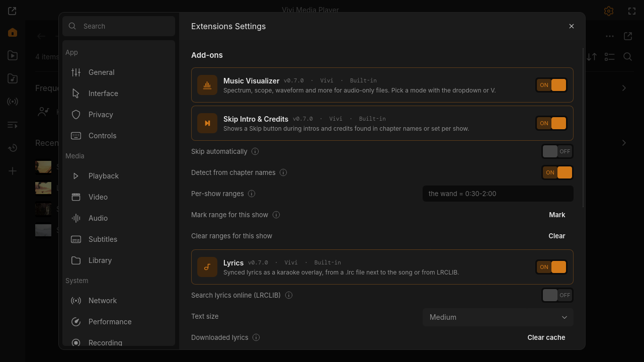Click the Clear ranges button
The image size is (644, 362).
[557, 236]
